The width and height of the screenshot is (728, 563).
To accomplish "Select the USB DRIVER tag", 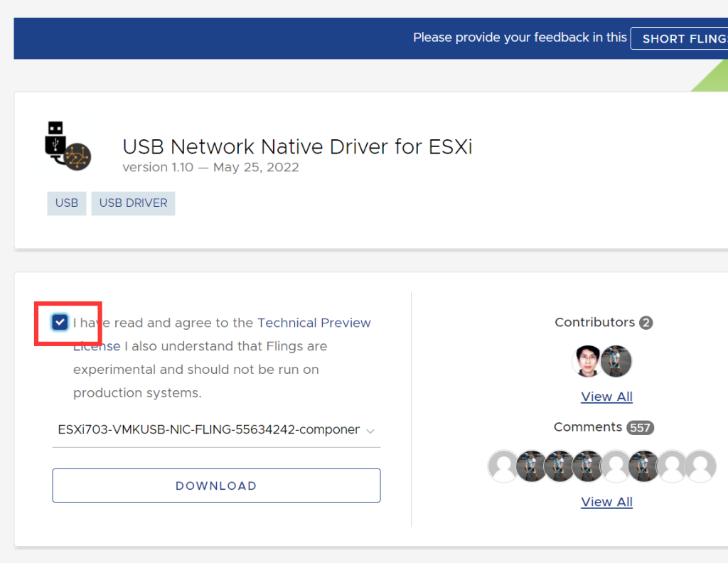I will 132,203.
